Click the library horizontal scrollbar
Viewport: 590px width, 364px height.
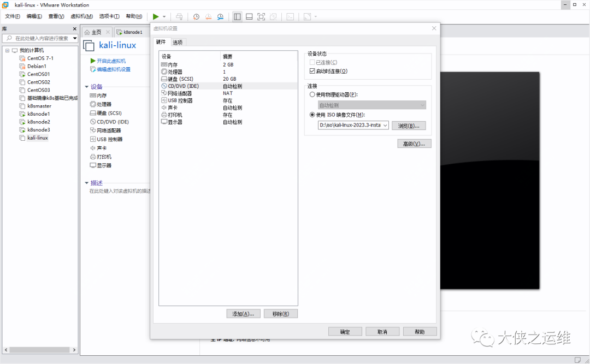(40, 350)
